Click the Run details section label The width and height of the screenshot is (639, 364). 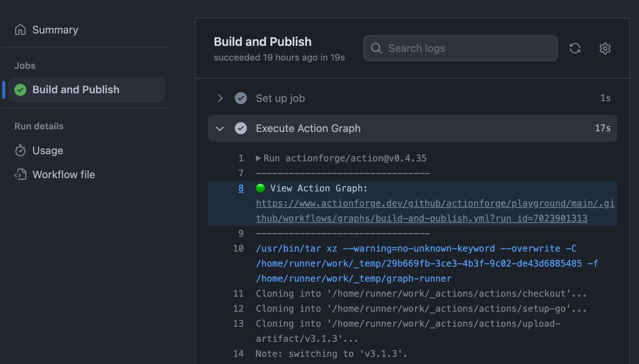(39, 126)
